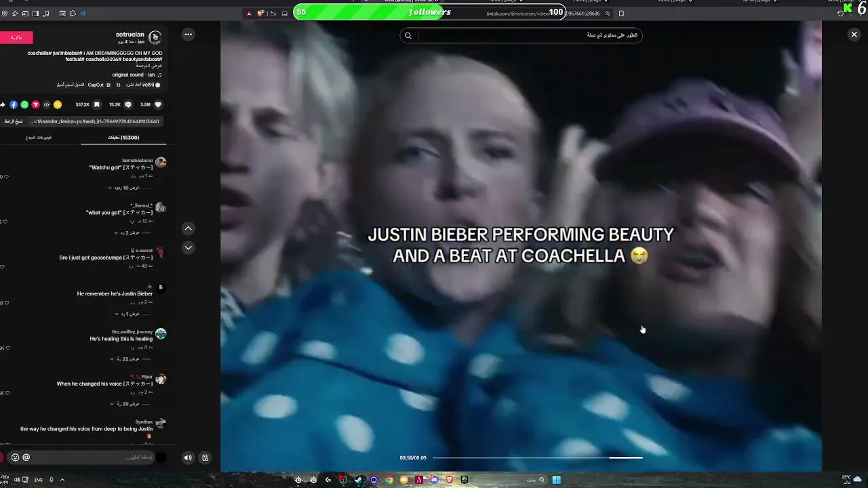Click the yellow coin share icon
The width and height of the screenshot is (868, 488).
(58, 104)
